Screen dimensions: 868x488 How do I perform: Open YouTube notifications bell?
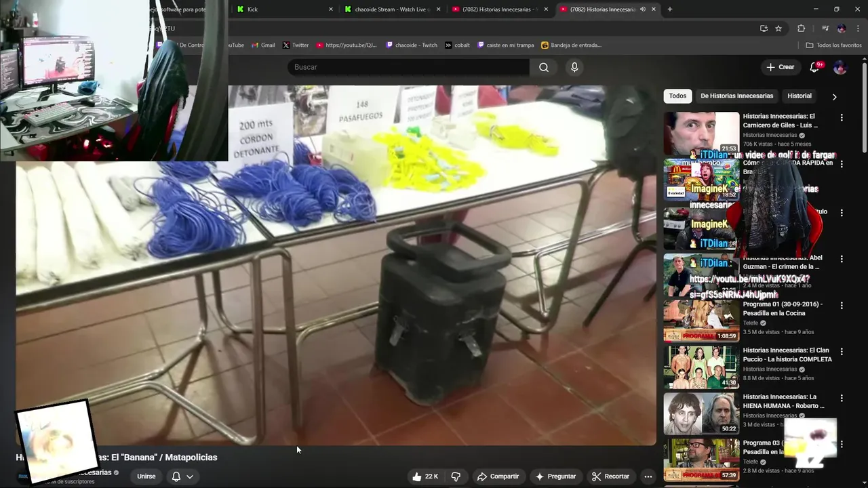point(815,67)
